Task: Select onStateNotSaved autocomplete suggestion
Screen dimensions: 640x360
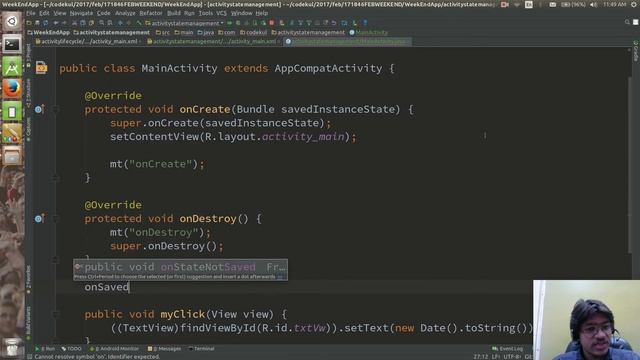Action: [180, 267]
